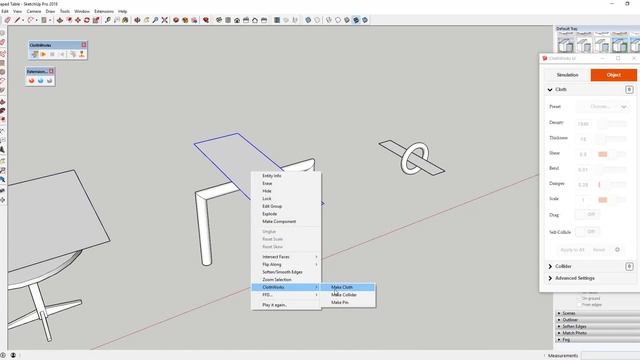Adjust the Scale slider

612,200
